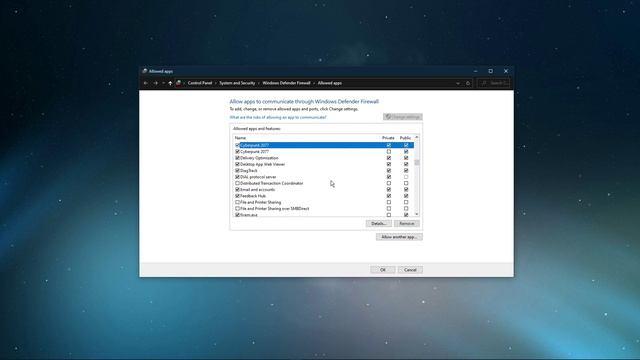Toggle the Delivery Optimization name checkbox
The height and width of the screenshot is (360, 640).
(x=238, y=158)
